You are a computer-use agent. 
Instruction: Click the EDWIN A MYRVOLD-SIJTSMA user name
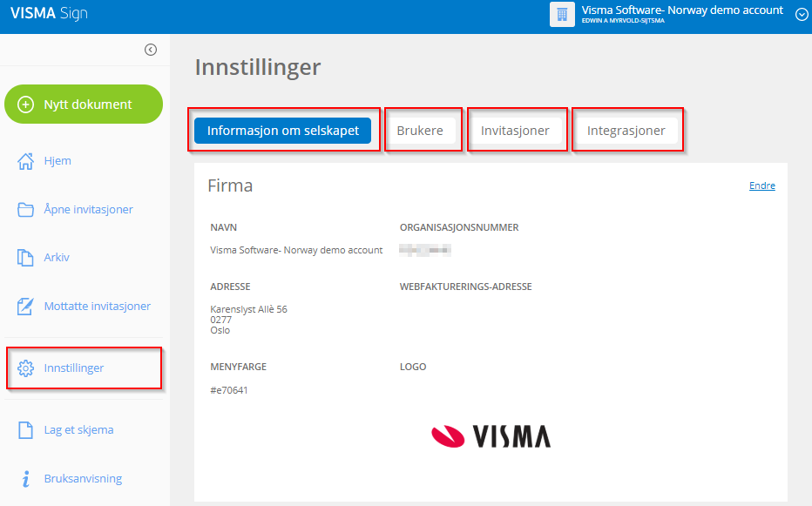623,21
